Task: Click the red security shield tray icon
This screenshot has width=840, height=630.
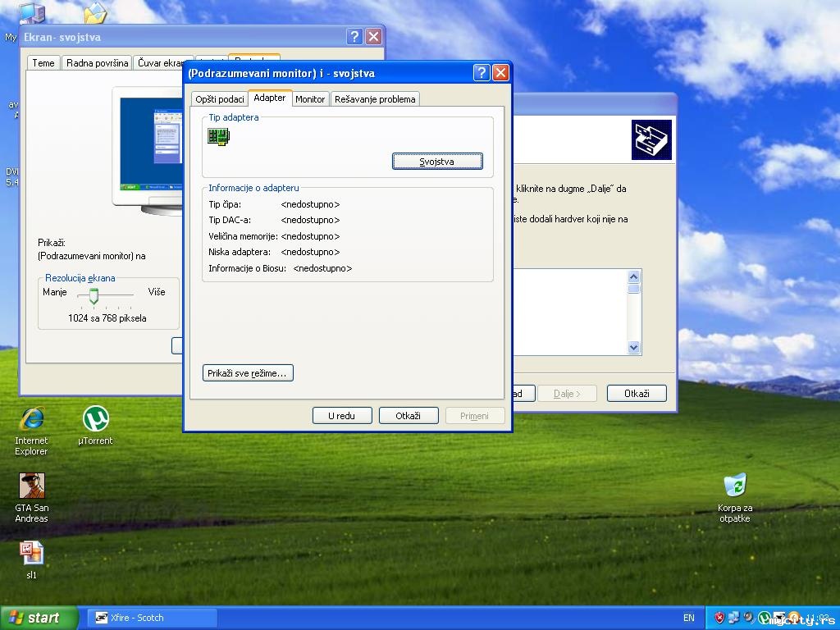Action: [x=719, y=618]
